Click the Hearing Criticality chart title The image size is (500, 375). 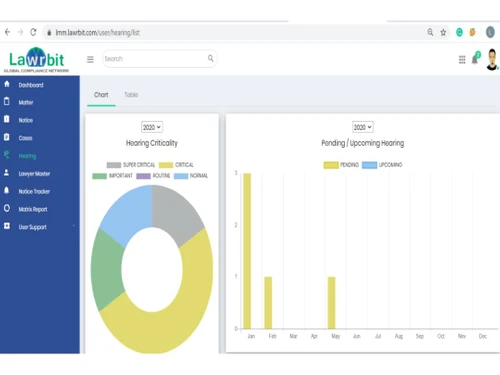pos(152,143)
